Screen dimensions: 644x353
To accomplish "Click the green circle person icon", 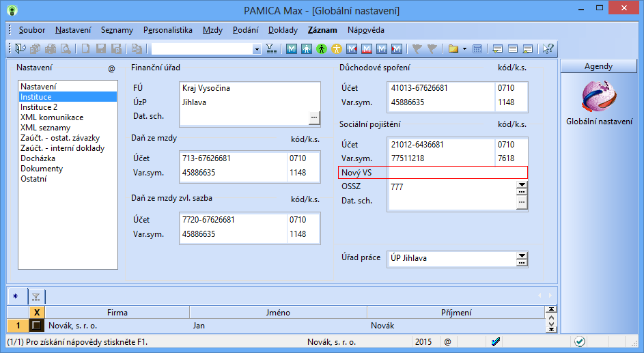I will (x=322, y=49).
